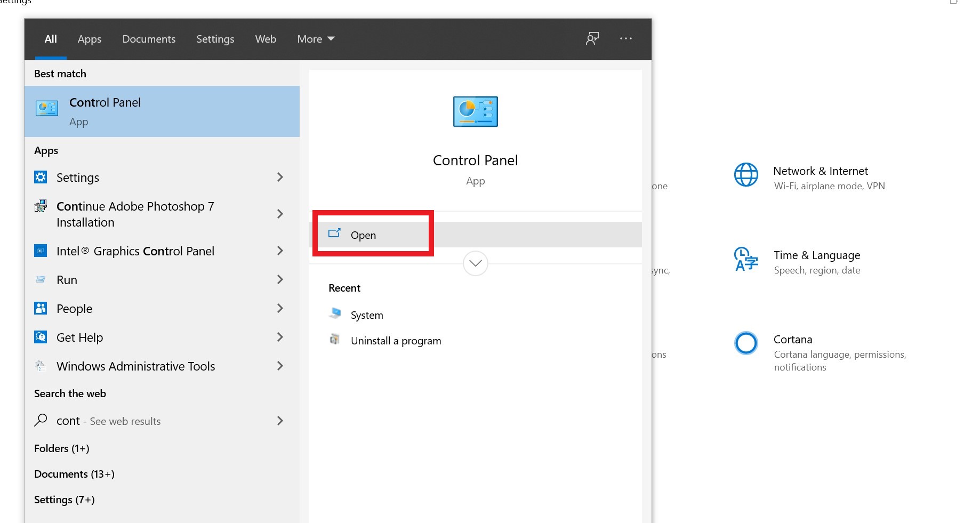This screenshot has width=980, height=523.
Task: Select the All search tab
Action: click(51, 39)
